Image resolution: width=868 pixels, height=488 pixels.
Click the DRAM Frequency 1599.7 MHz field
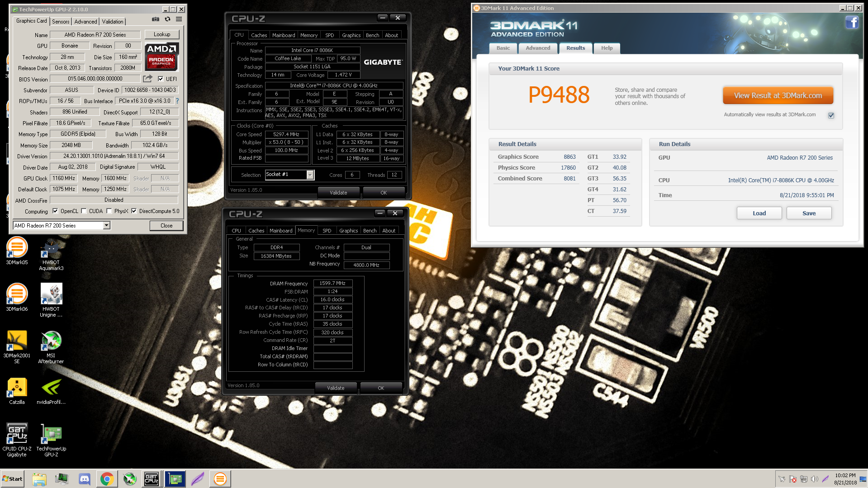click(332, 283)
